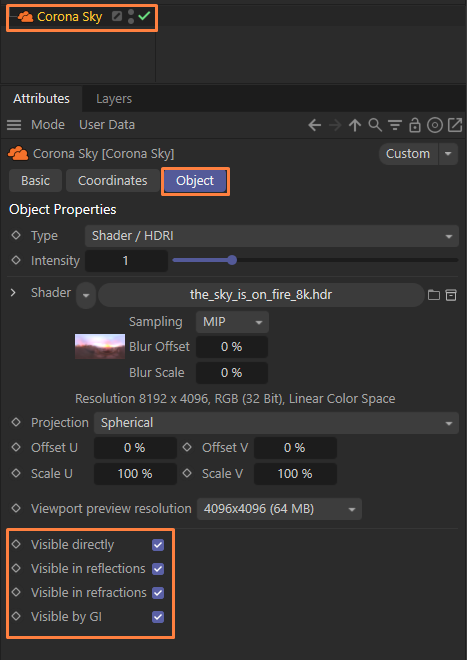Click the search magnifier icon
Screen dimensions: 467x660
tap(375, 125)
